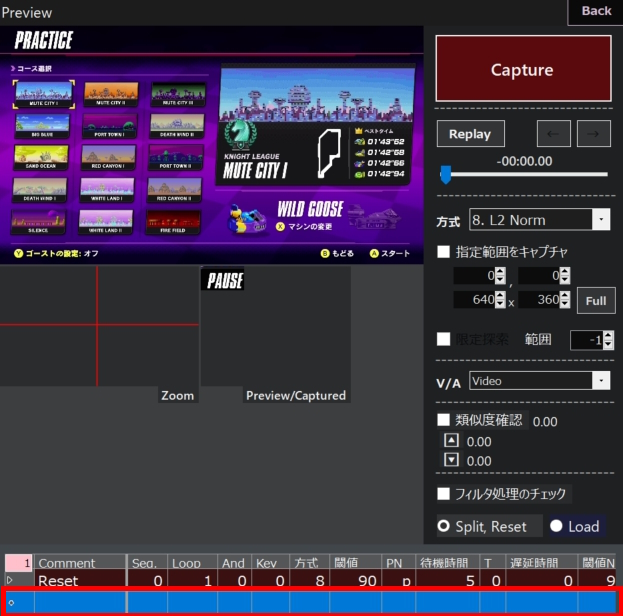The width and height of the screenshot is (623, 616).
Task: Click the Comment column header
Action: 80,562
